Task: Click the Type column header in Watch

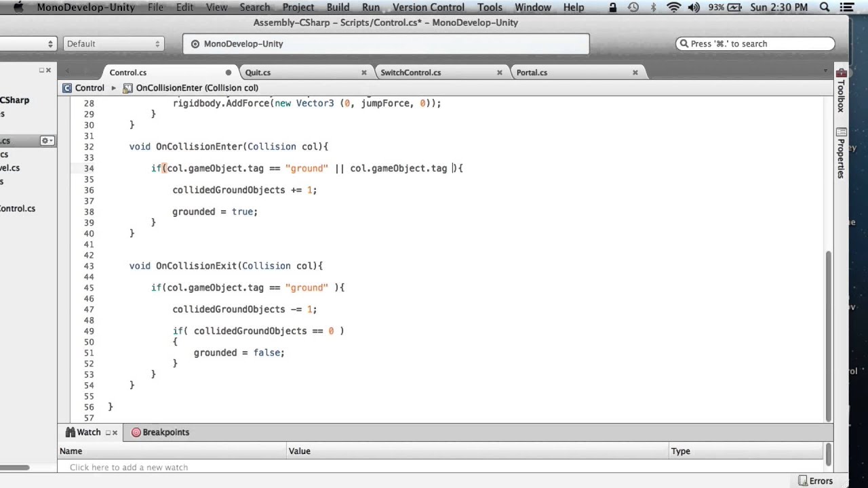Action: (746, 451)
